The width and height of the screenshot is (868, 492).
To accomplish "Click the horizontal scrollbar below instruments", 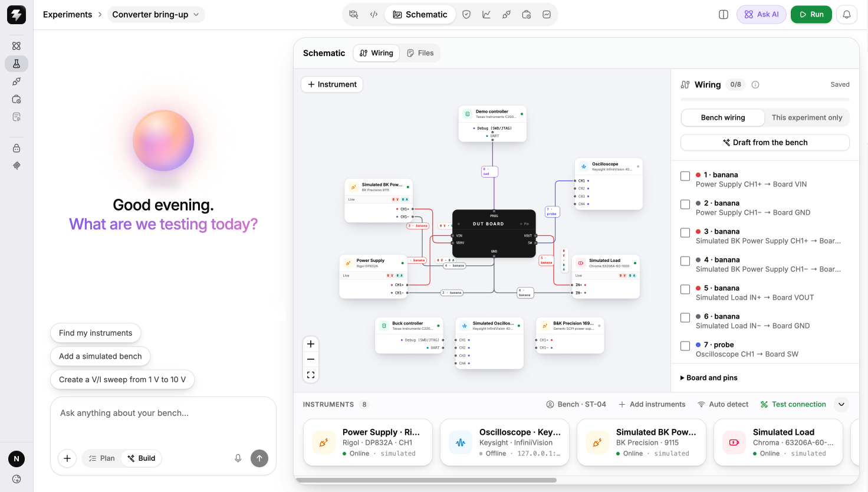I will tap(426, 480).
